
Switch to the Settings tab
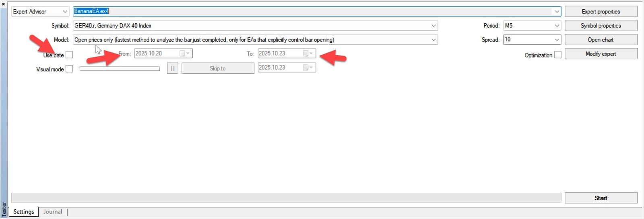(x=24, y=212)
